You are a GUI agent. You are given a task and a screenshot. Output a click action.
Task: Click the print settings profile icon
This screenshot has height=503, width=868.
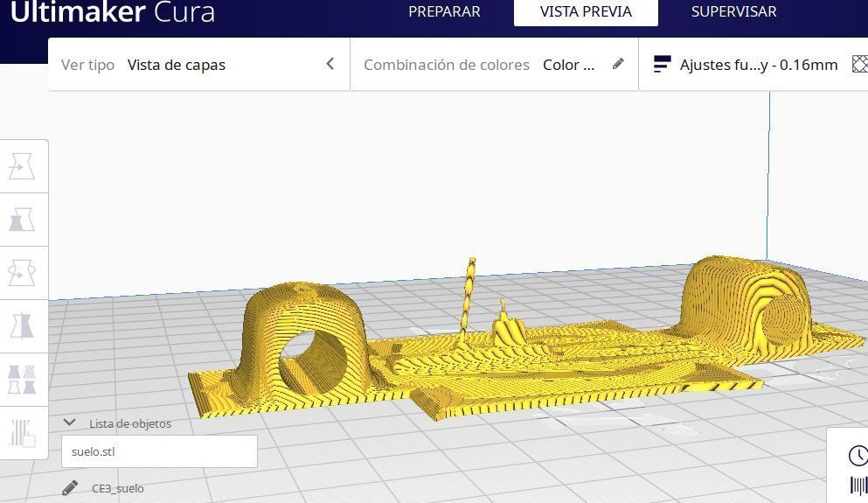(x=662, y=64)
